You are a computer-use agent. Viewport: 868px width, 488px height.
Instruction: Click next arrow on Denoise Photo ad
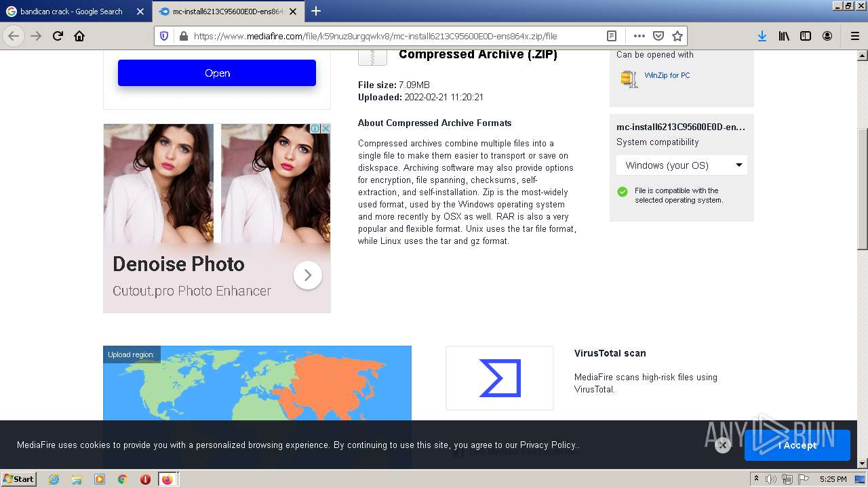click(307, 275)
